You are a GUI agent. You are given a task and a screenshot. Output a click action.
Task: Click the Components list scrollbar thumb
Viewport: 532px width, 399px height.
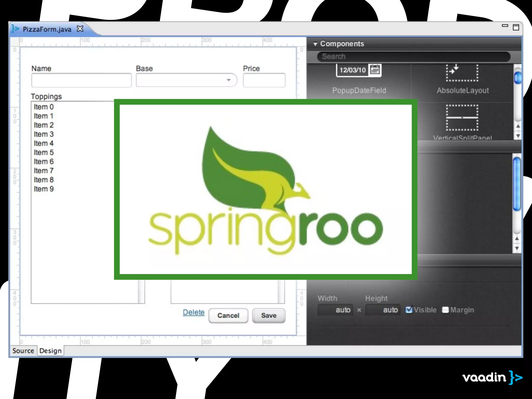[x=518, y=78]
